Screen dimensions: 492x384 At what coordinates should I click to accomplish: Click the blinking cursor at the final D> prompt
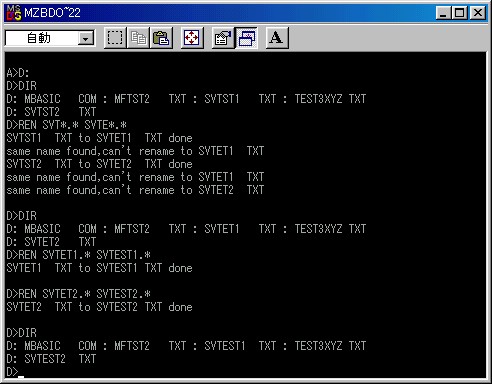(21, 377)
